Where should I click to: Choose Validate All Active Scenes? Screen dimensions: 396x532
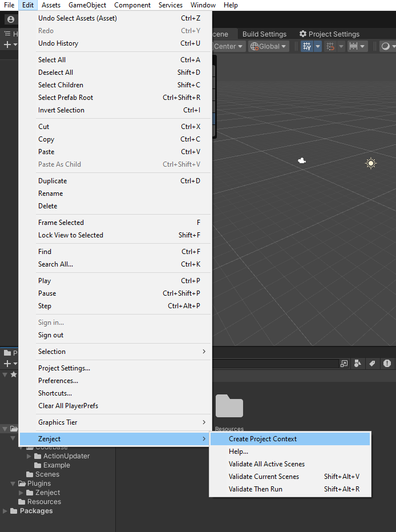click(290, 464)
